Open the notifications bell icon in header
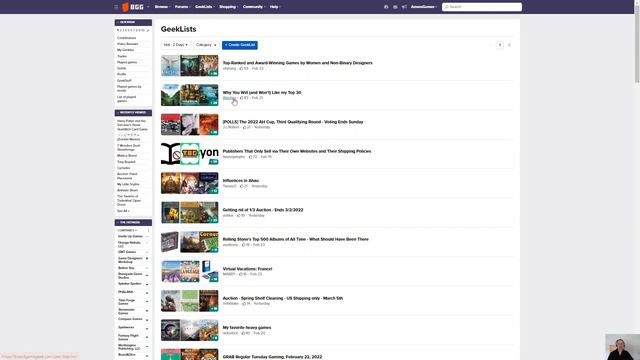This screenshot has height=360, width=640. click(x=386, y=7)
